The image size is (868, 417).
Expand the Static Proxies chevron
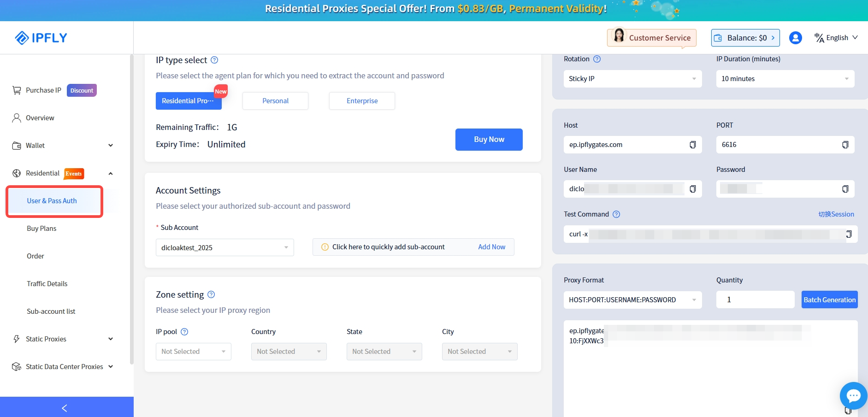(111, 339)
